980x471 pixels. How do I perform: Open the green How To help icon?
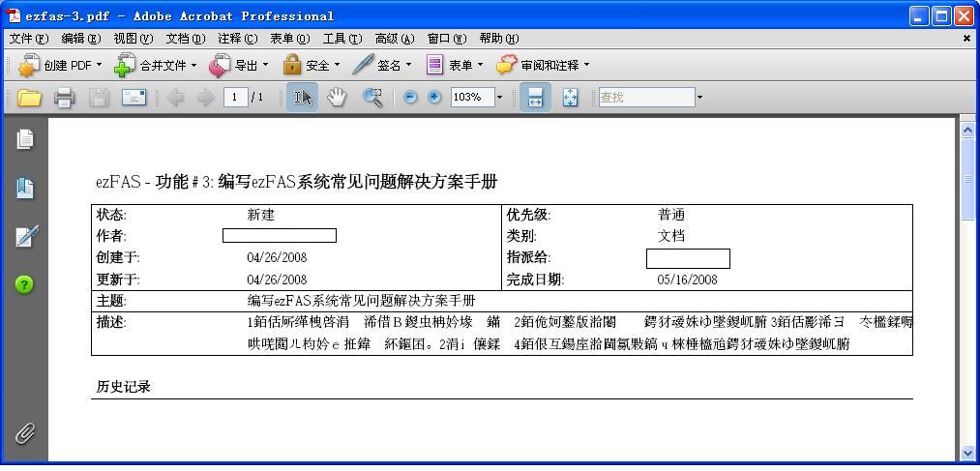tap(24, 285)
